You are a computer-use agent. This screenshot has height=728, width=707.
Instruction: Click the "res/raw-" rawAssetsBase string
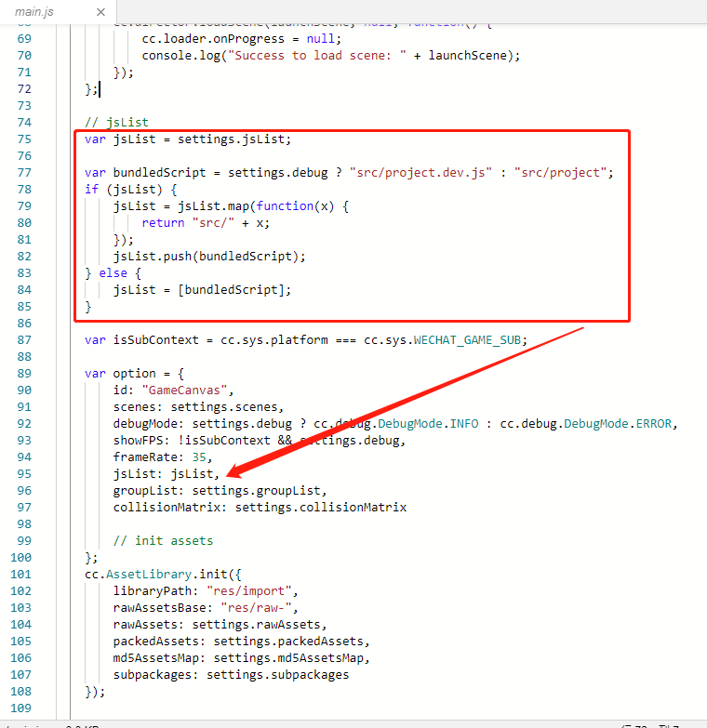tap(256, 608)
